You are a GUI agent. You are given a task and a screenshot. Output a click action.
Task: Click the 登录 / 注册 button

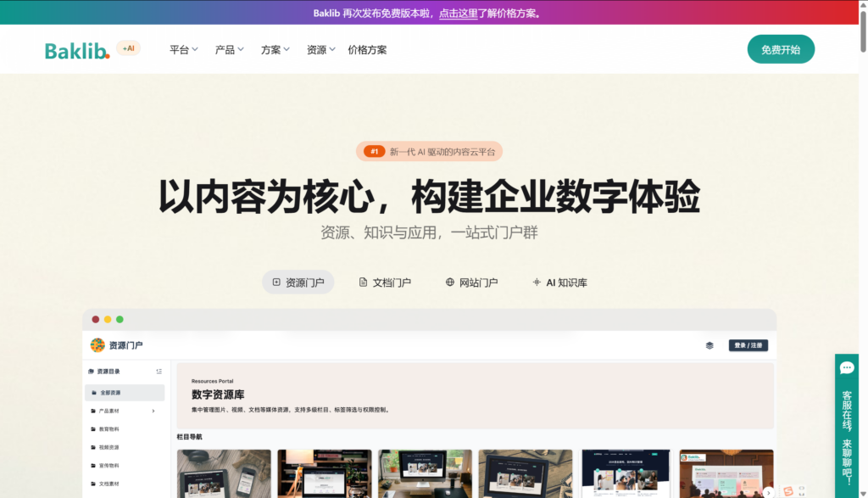(748, 345)
